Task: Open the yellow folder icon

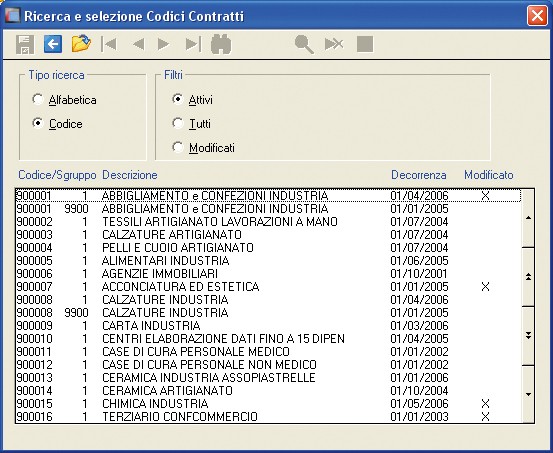Action: (x=81, y=44)
